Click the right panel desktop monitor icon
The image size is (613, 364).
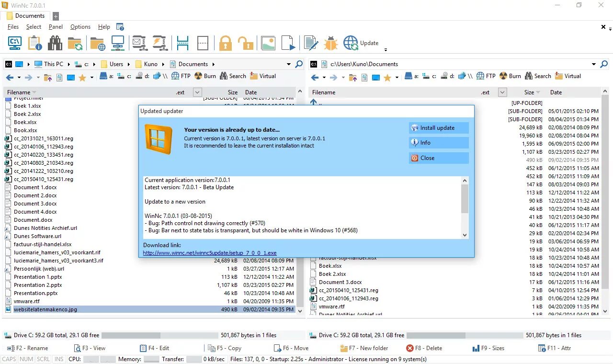376,77
